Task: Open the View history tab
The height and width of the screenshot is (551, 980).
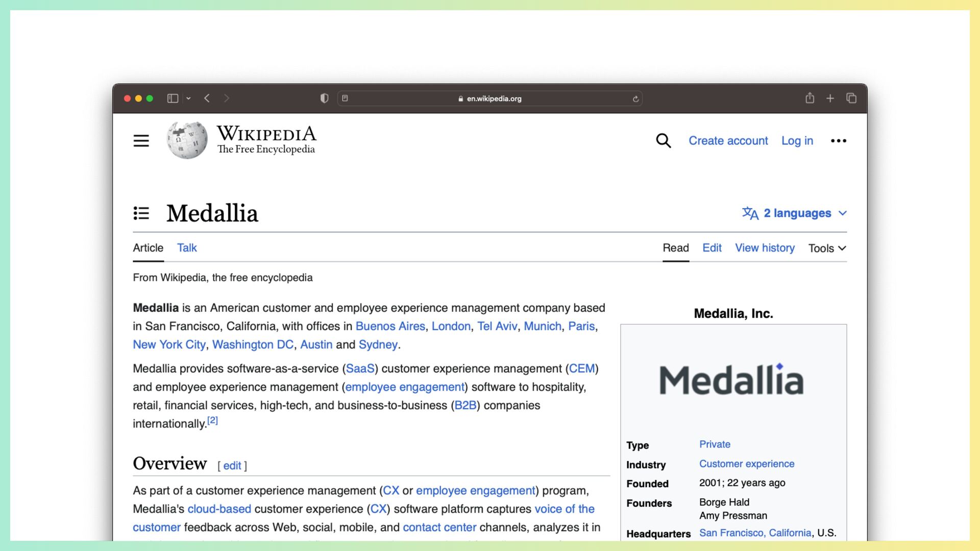Action: pyautogui.click(x=765, y=248)
